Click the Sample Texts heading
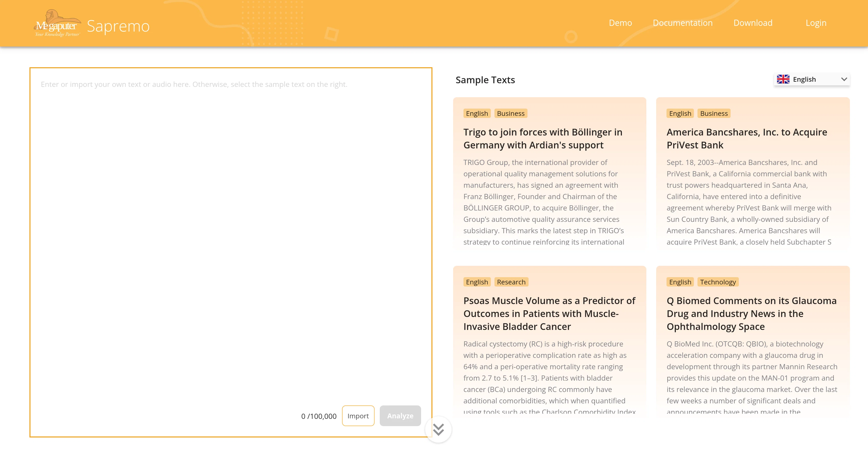Screen dimensions: 868x453 pos(485,80)
